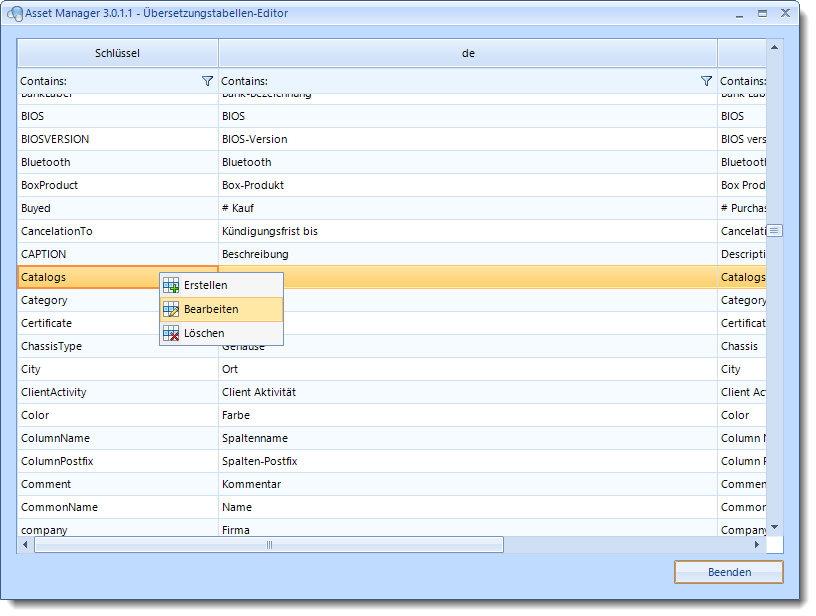Choose Erstellen from the context menu
The image size is (816, 616).
tap(222, 285)
